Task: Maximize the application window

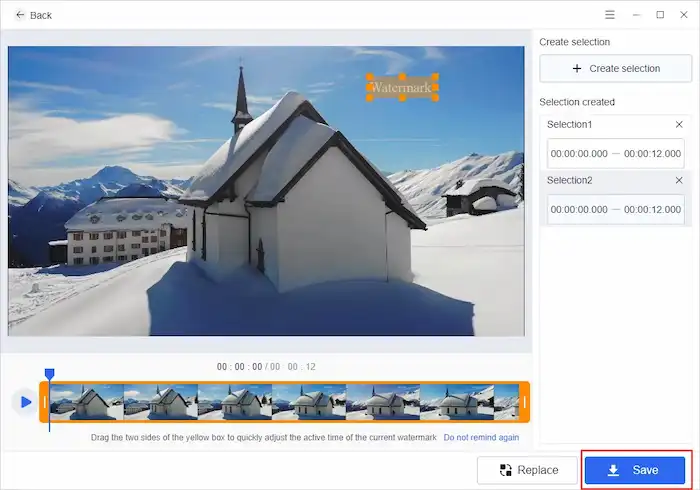Action: (x=660, y=15)
